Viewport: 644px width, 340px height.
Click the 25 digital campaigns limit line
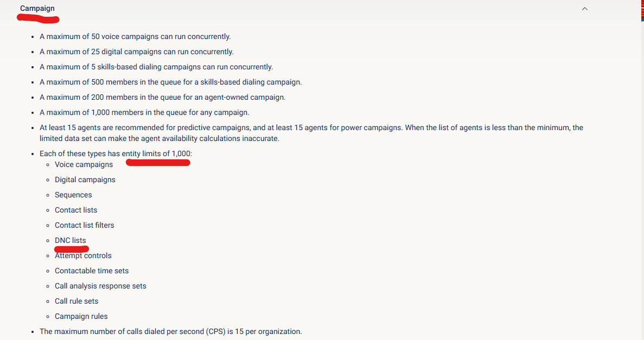137,52
